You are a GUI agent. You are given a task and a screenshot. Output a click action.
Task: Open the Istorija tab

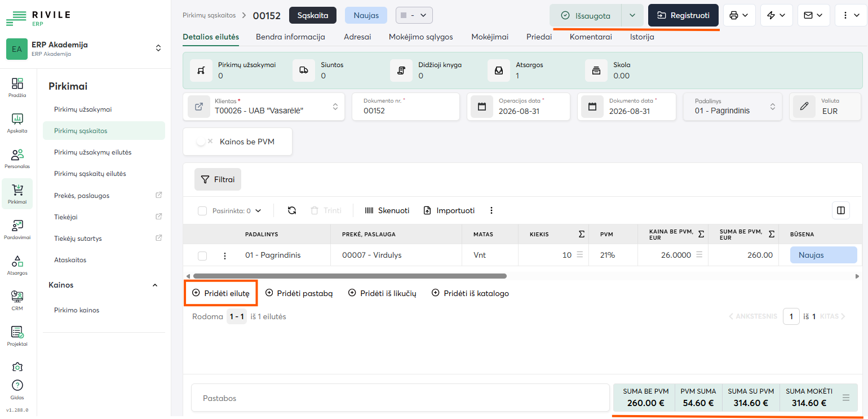coord(642,37)
